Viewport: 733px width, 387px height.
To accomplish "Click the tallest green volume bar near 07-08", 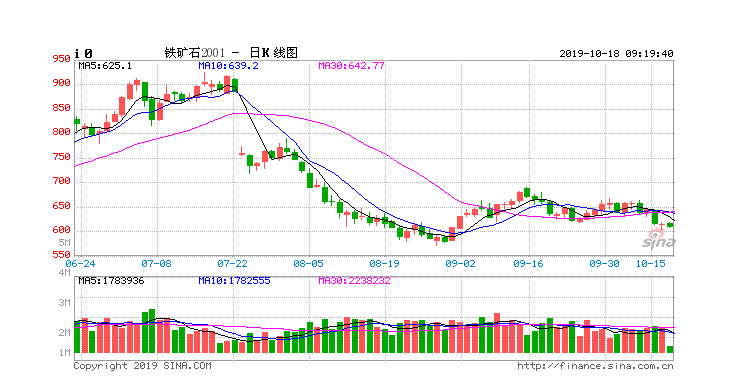I will (151, 331).
